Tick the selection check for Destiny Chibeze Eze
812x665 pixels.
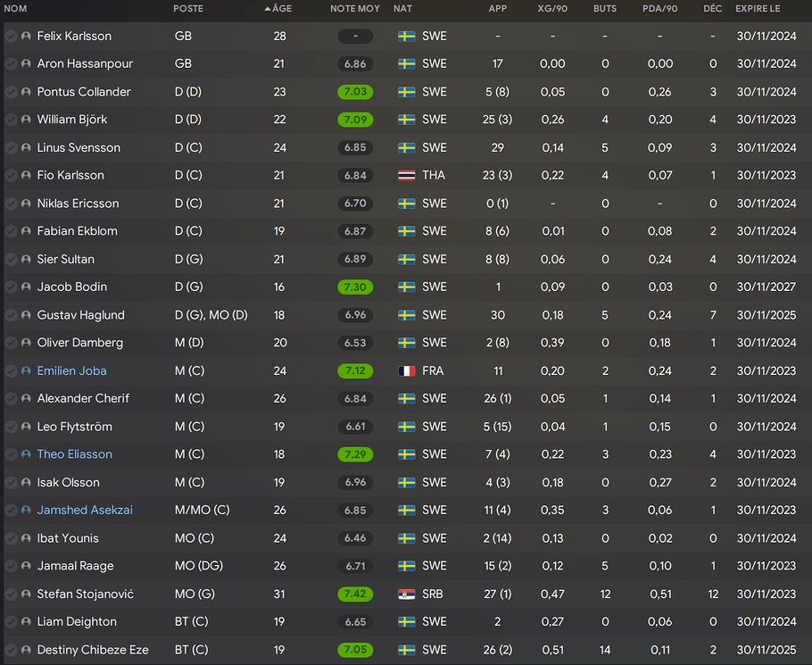(11, 650)
